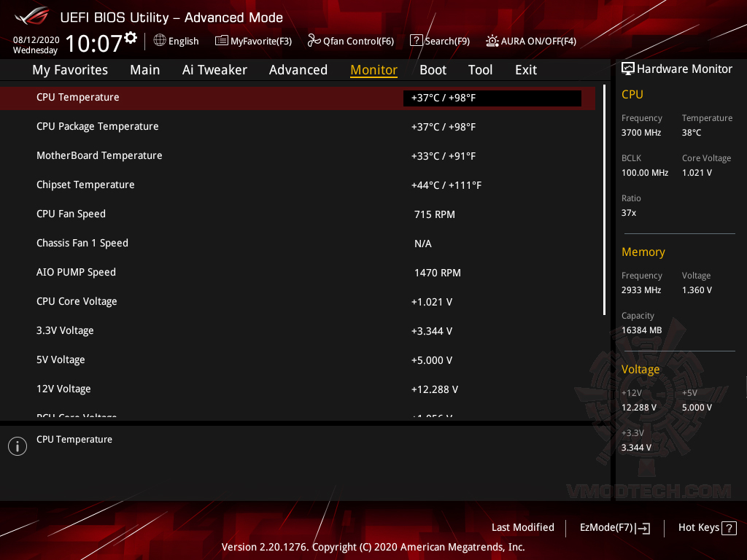The height and width of the screenshot is (560, 747).
Task: Click the 10:07 clock display
Action: pyautogui.click(x=94, y=43)
